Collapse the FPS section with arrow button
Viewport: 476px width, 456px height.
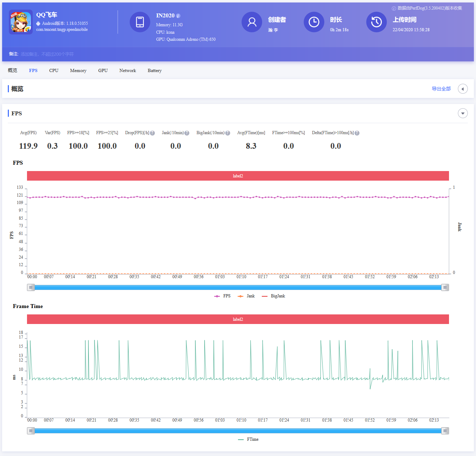pos(463,113)
